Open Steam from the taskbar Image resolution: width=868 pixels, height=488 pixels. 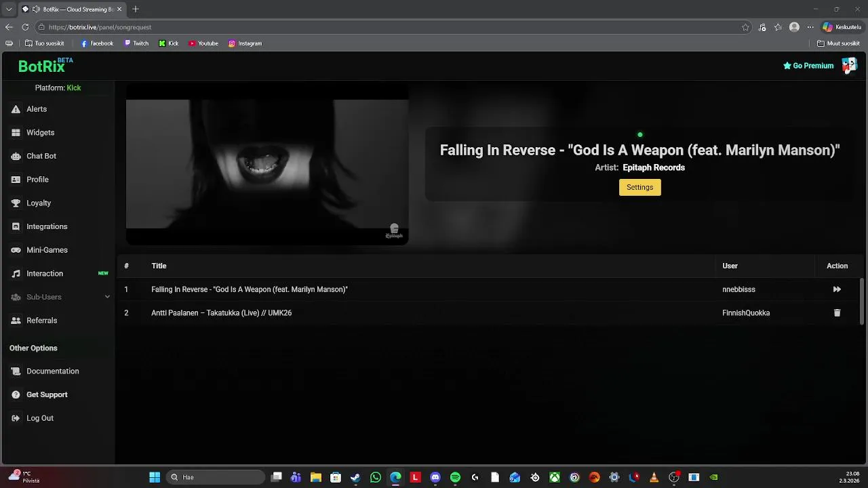coord(355,477)
